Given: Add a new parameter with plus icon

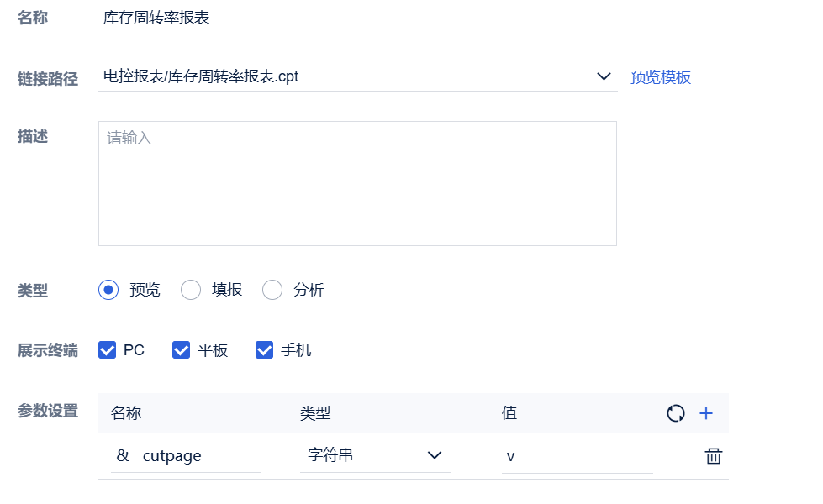Looking at the screenshot, I should pyautogui.click(x=706, y=413).
